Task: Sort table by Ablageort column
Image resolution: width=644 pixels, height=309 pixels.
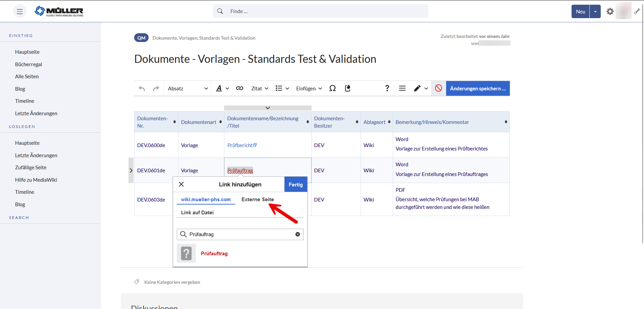Action: pyautogui.click(x=389, y=122)
